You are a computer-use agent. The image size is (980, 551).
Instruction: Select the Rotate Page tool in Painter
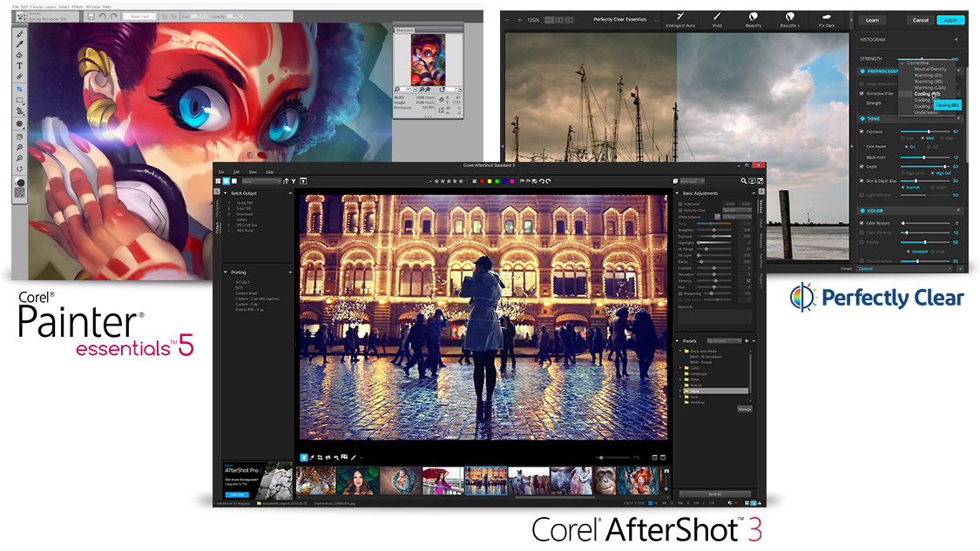coord(19,169)
